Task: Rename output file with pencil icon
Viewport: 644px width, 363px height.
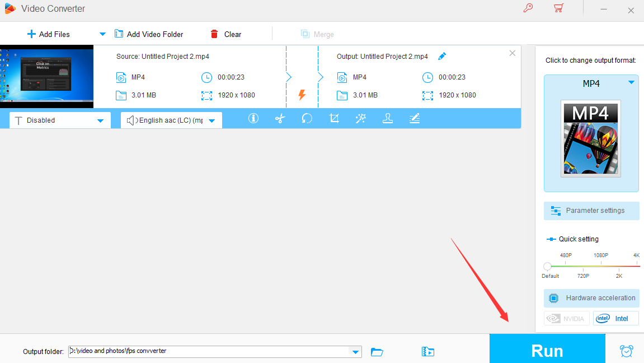Action: (442, 56)
